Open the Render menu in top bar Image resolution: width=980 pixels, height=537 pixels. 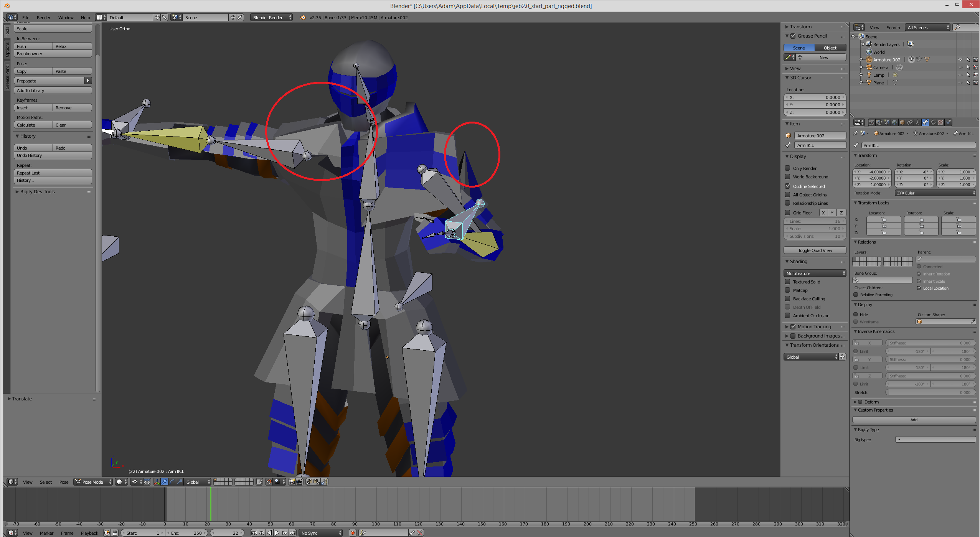pyautogui.click(x=43, y=17)
